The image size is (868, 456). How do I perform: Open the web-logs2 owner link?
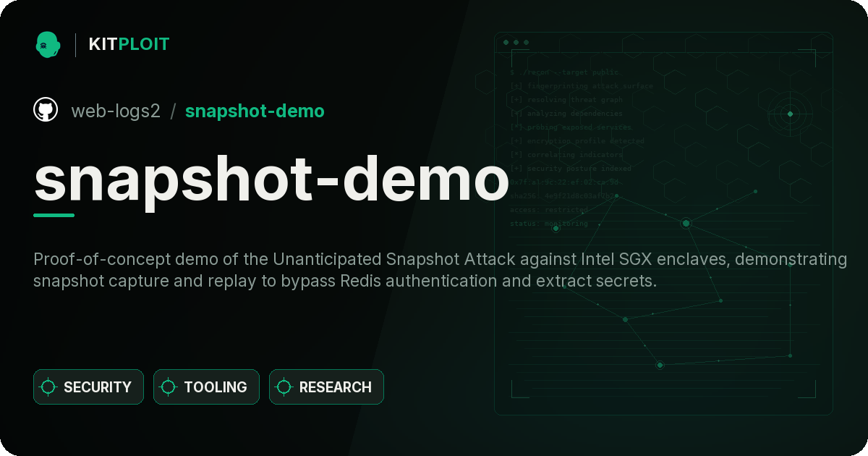point(116,111)
